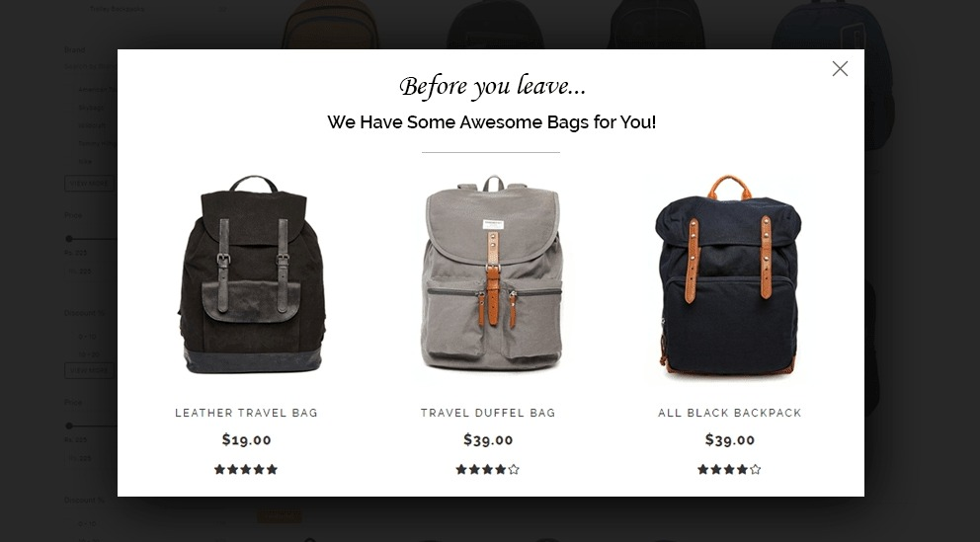The width and height of the screenshot is (980, 542).
Task: Click the dimmed View More button under Discount
Action: click(x=89, y=370)
